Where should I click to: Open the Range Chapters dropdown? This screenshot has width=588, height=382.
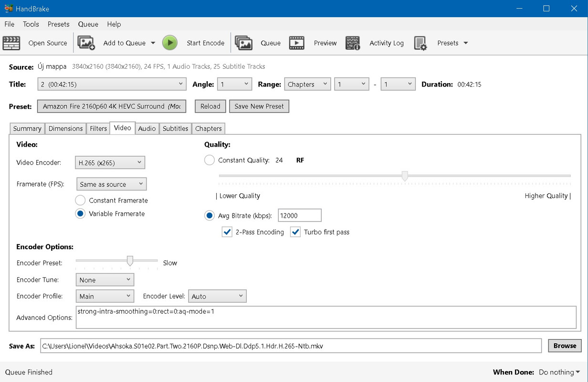coord(307,84)
